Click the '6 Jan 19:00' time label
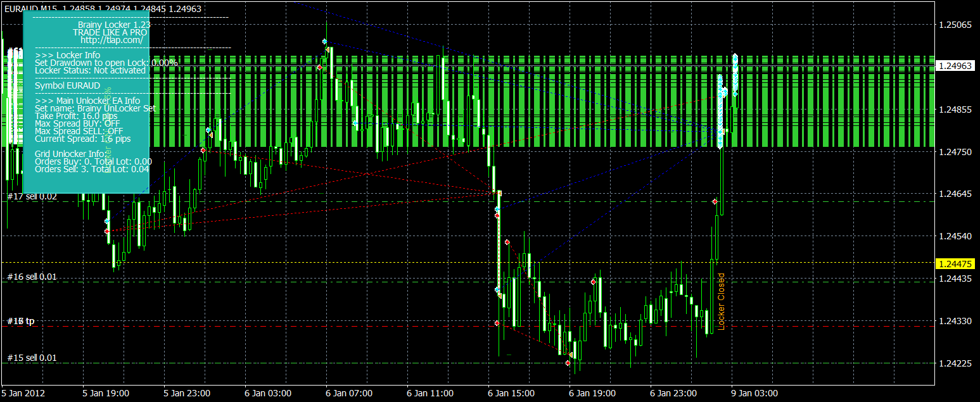 point(592,393)
